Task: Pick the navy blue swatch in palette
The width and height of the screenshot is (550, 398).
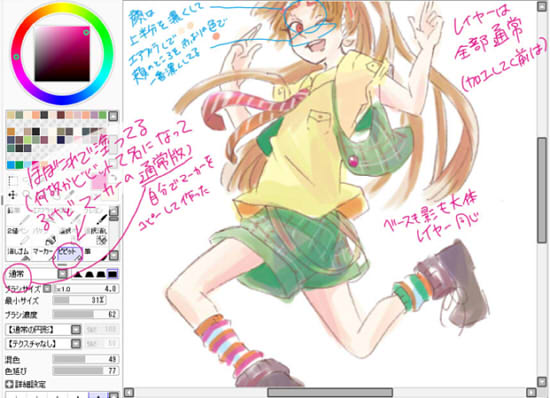Action: point(61,140)
